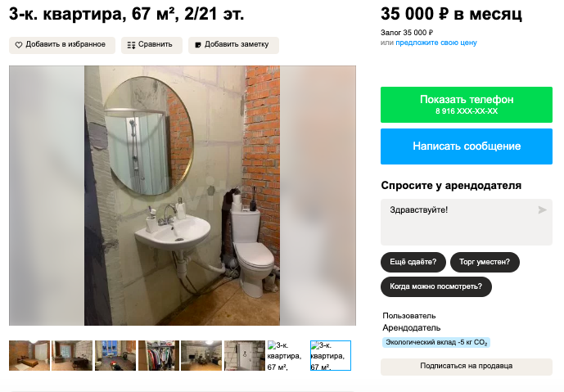View the third thumbnail with window
The width and height of the screenshot is (564, 392).
click(x=115, y=356)
